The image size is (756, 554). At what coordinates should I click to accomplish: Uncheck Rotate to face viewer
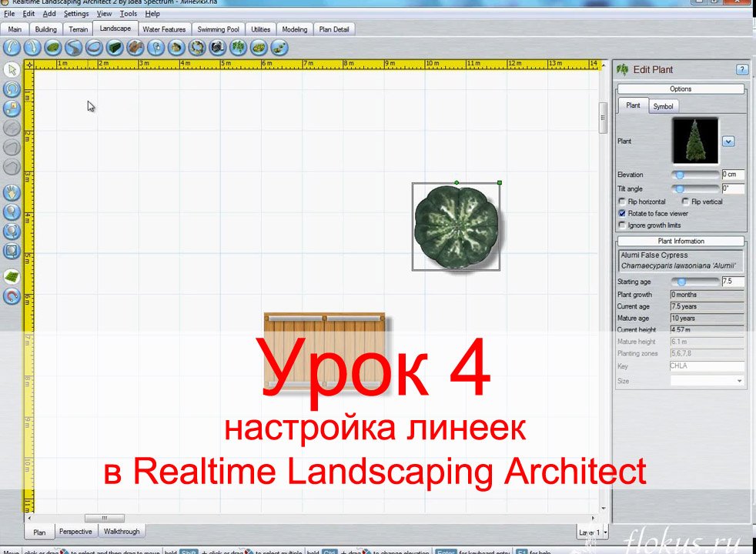tap(622, 213)
